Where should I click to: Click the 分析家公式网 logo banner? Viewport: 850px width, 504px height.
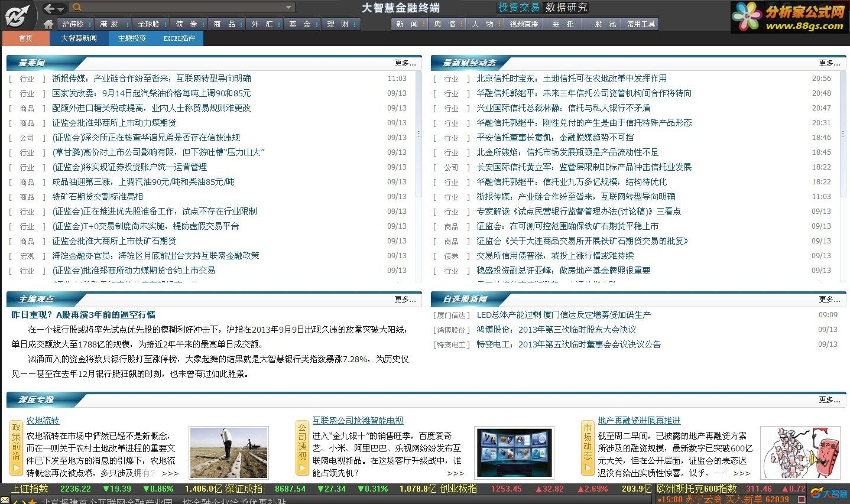click(x=790, y=17)
